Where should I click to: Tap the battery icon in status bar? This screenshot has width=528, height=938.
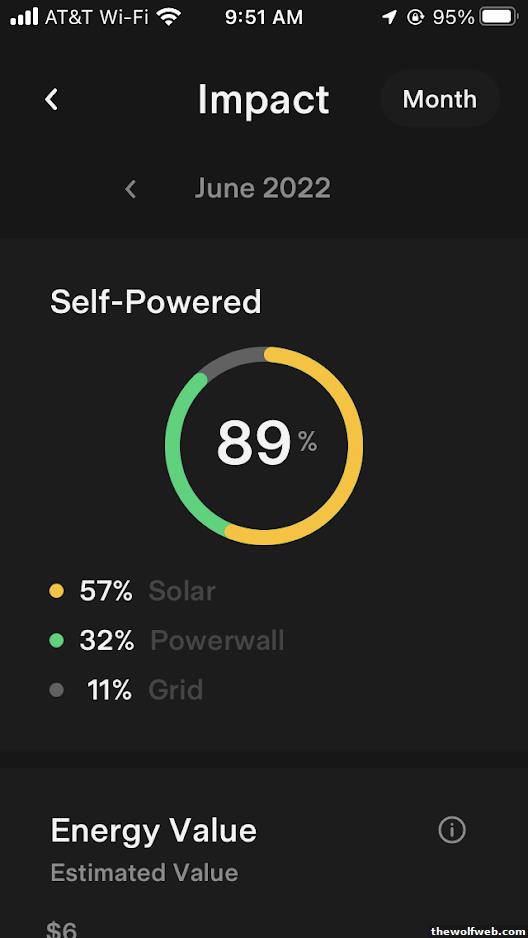(499, 17)
